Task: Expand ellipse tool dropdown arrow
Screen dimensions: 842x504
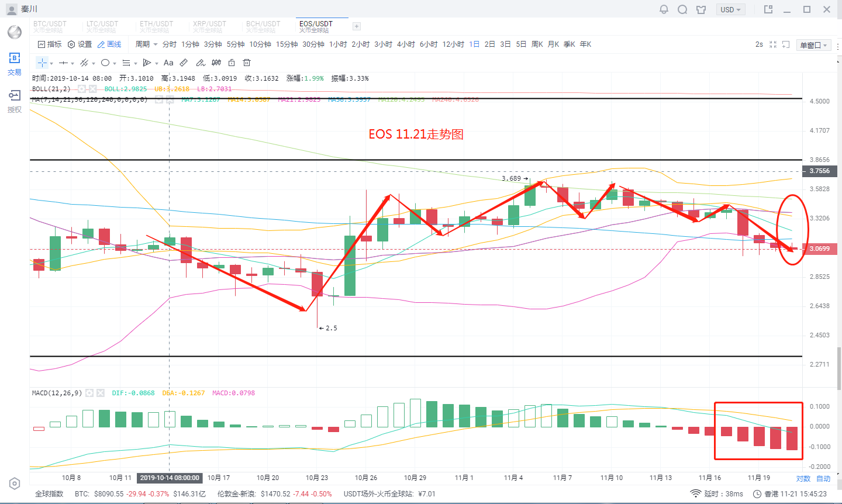Action: point(115,63)
